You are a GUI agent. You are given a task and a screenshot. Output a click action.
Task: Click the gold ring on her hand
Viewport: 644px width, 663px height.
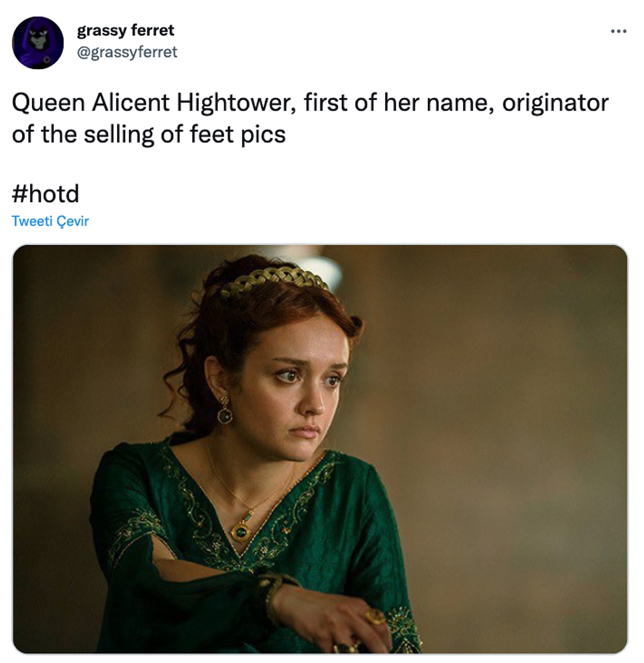coord(374,617)
